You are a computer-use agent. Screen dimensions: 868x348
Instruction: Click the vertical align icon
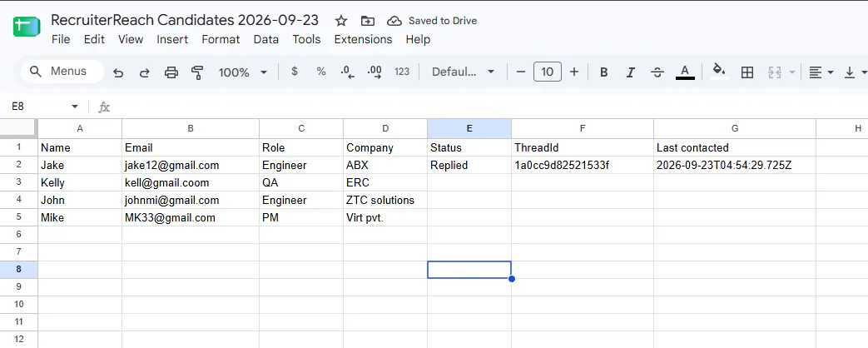pos(849,72)
